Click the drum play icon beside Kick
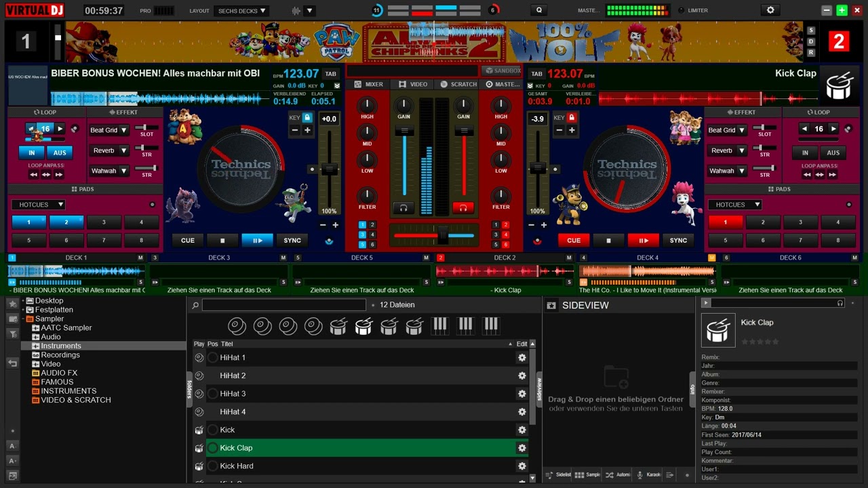 point(199,430)
